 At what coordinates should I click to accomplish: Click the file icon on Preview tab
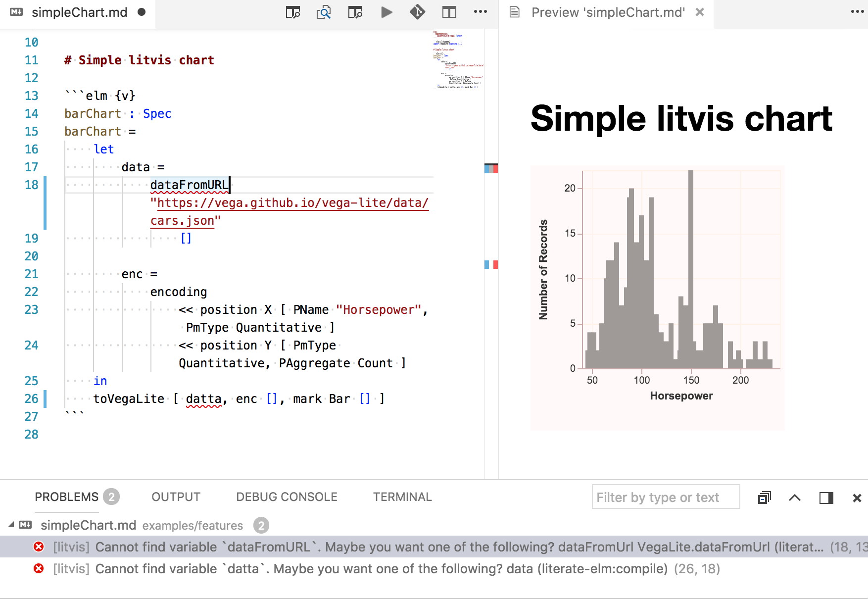[x=515, y=12]
